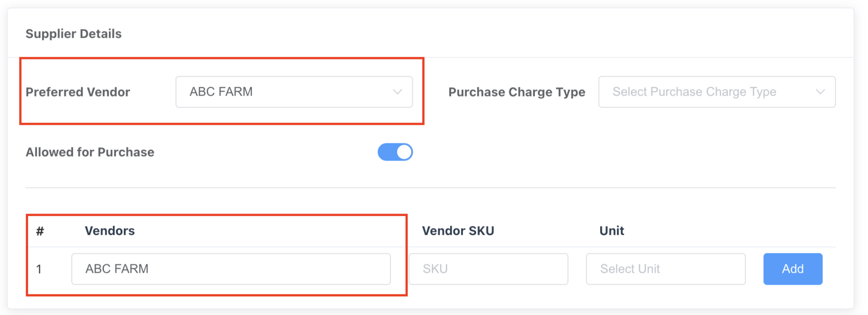Click the white knob of the purchase toggle

tap(404, 152)
